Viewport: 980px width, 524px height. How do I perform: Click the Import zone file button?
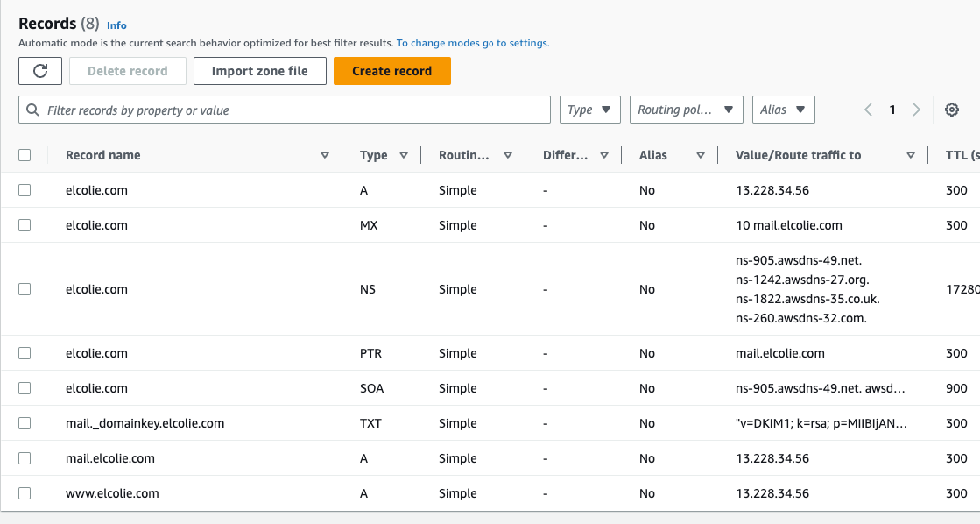259,71
